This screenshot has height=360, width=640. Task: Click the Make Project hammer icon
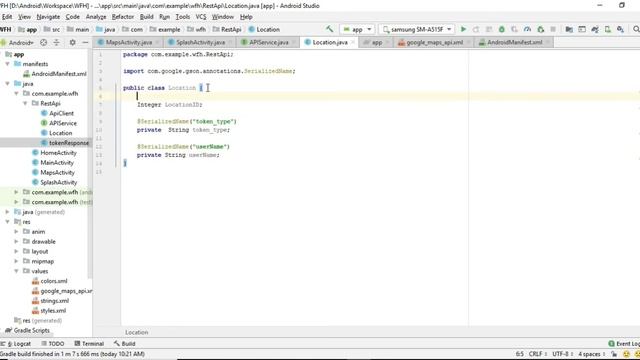tap(329, 29)
